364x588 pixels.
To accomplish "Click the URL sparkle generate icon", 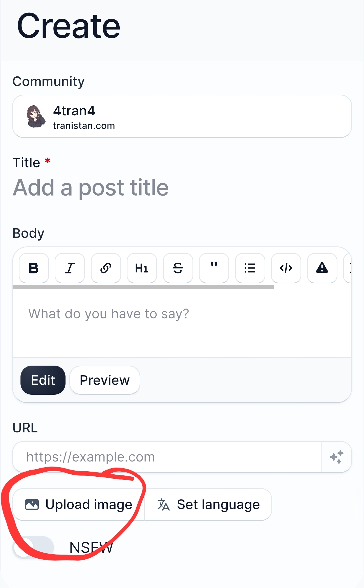I will tap(336, 457).
